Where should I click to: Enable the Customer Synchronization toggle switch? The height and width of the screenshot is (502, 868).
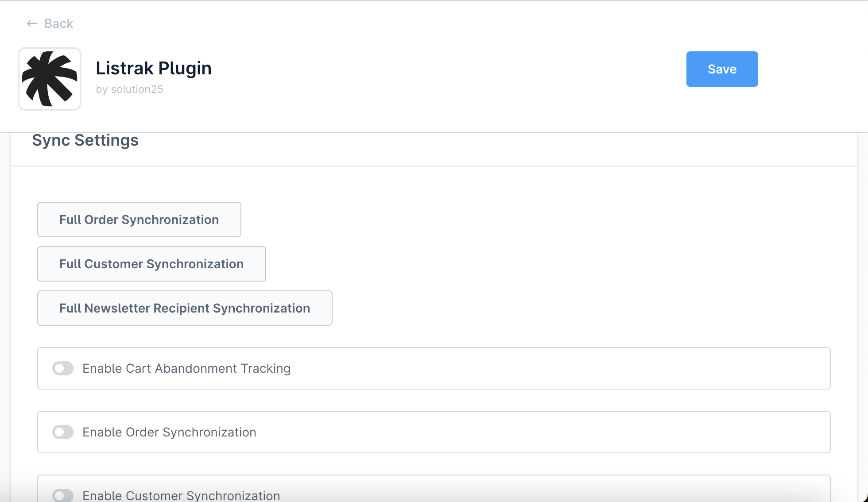click(63, 495)
